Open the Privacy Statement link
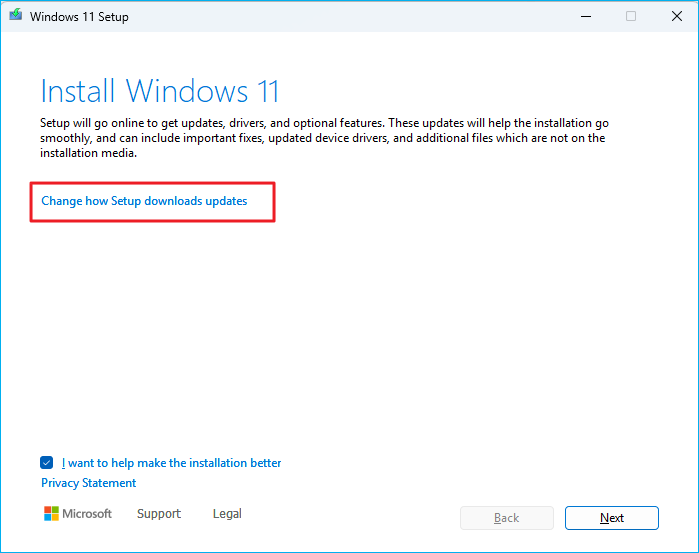The width and height of the screenshot is (699, 553). point(88,483)
